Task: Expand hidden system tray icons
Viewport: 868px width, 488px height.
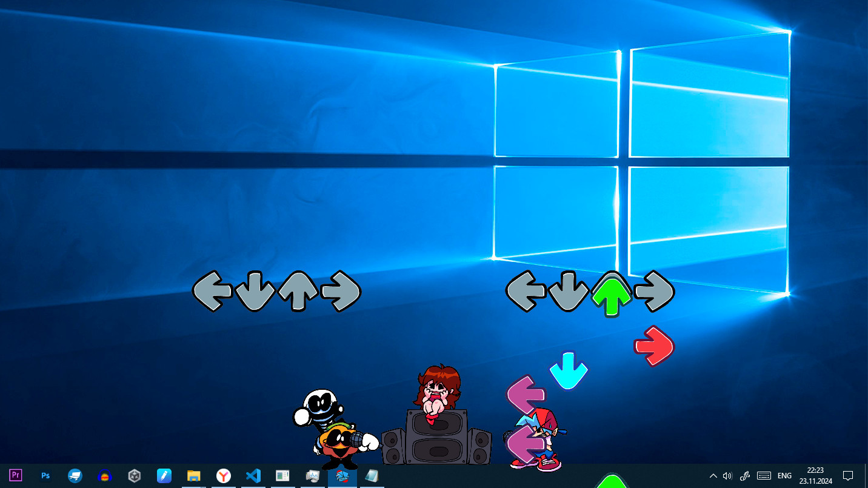Action: coord(713,475)
